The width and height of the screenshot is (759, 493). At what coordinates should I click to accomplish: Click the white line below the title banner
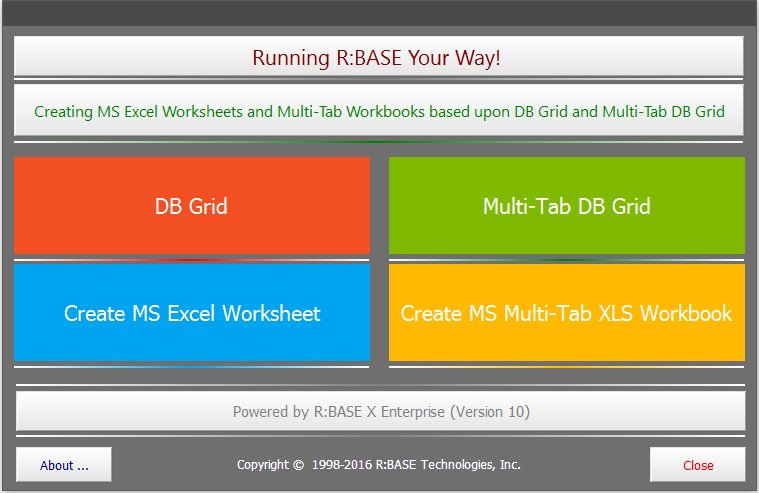pyautogui.click(x=378, y=79)
